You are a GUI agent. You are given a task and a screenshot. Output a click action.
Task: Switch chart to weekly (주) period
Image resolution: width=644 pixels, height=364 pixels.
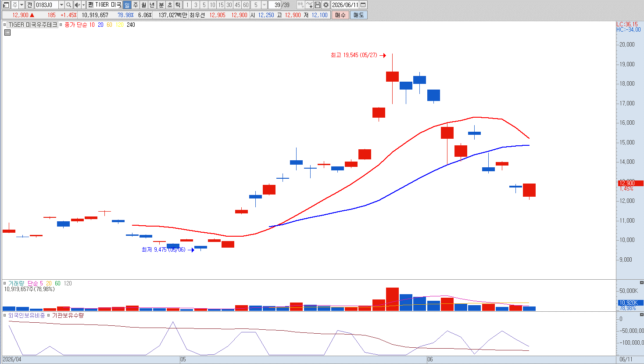click(136, 5)
